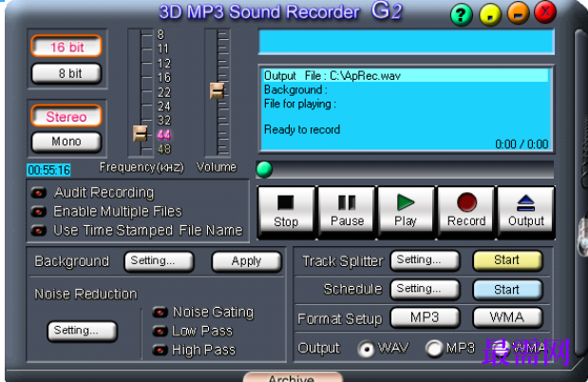588x382 pixels.
Task: Pause the recording
Action: point(347,212)
